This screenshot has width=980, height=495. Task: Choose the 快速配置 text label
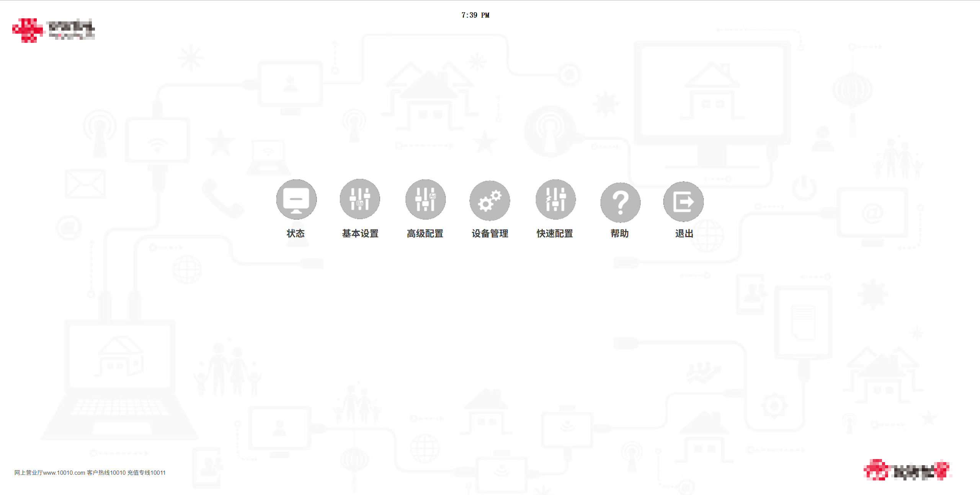click(555, 233)
